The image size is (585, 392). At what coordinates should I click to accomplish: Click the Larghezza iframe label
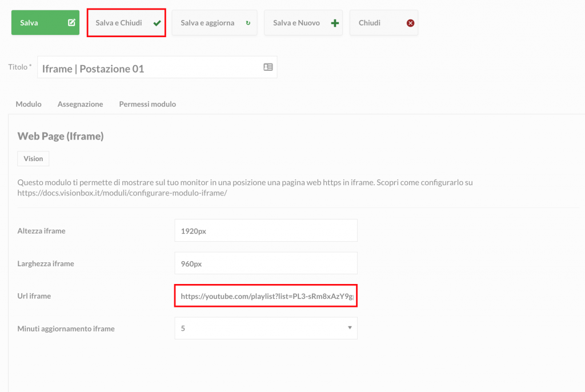(46, 263)
